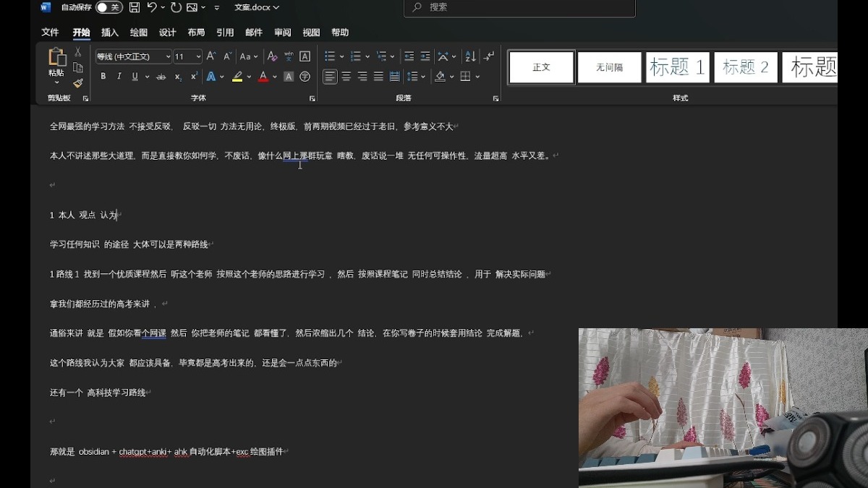The image size is (868, 488).
Task: Apply the yellow text highlight color
Action: (237, 77)
